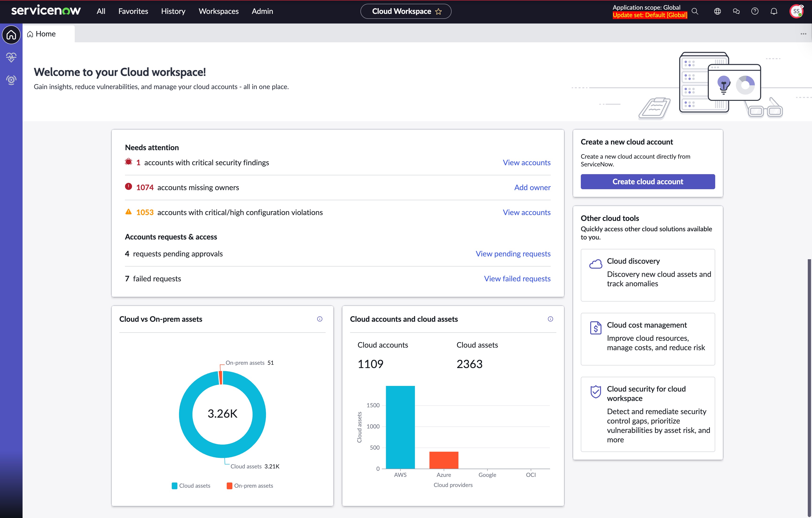Click the 1109 Cloud accounts value
Screen dimensions: 812x518
[370, 364]
